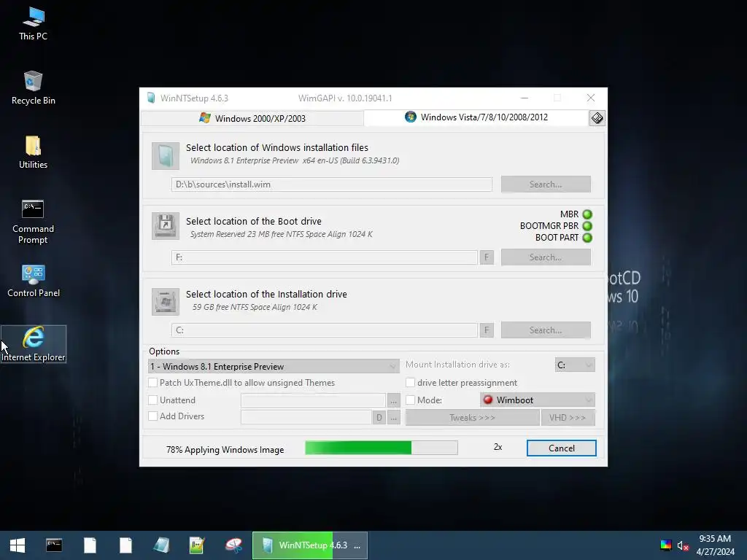The width and height of the screenshot is (747, 560).
Task: Launch Internet Explorer from desktop
Action: tap(33, 344)
